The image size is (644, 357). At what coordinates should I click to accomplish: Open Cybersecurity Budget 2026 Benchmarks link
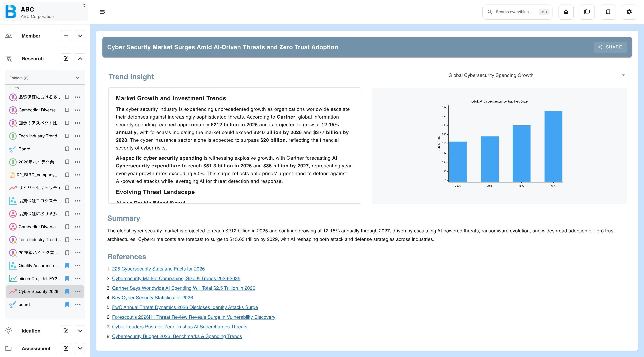[x=177, y=336]
